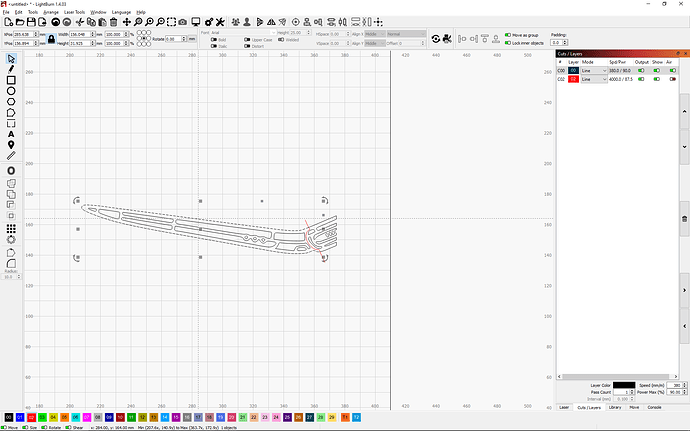Toggle the aspect ratio lock icon
The image size is (690, 431).
[51, 39]
